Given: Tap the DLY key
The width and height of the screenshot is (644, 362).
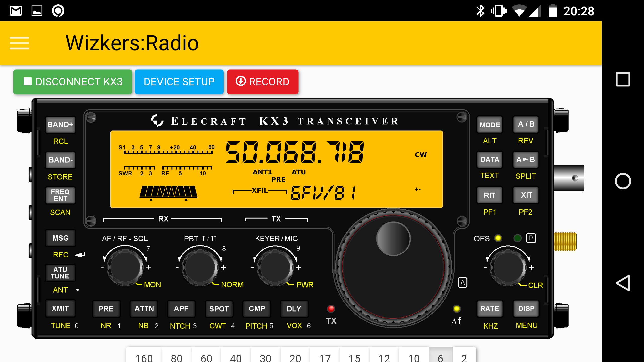Looking at the screenshot, I should coord(294,309).
